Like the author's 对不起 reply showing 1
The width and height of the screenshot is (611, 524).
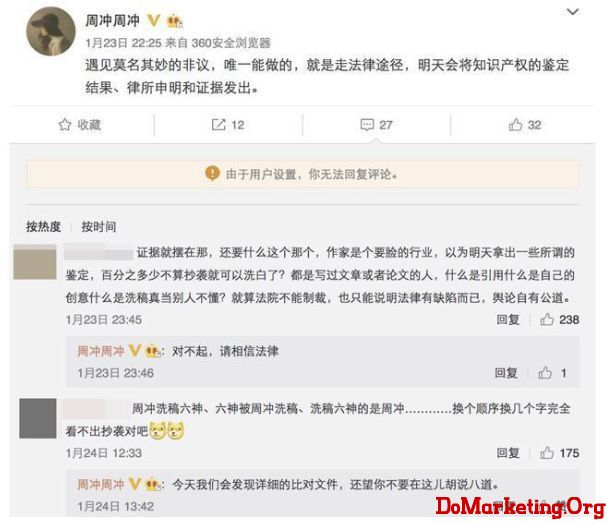(545, 373)
